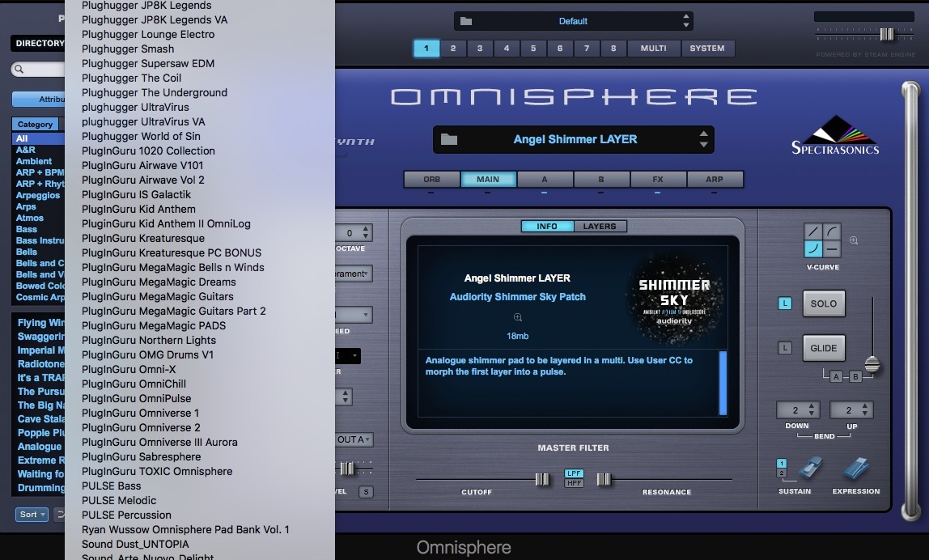Click the magnifier icon under patch name
The image size is (929, 560).
coord(518,317)
